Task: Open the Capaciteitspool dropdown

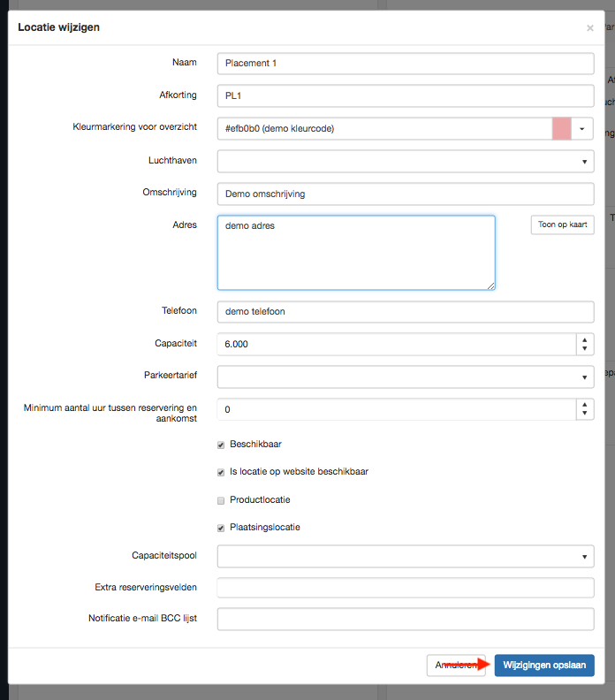Action: [x=406, y=556]
